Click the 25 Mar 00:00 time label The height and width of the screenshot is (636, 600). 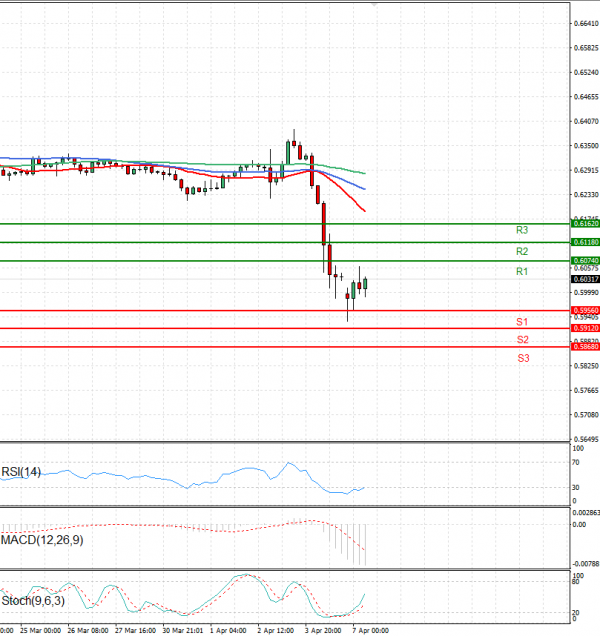click(x=40, y=631)
